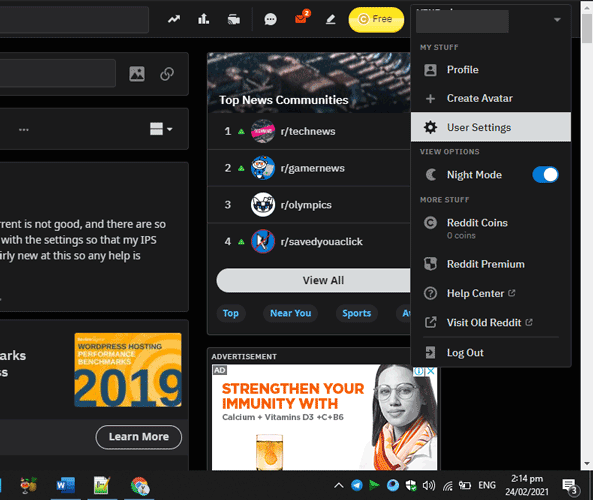This screenshot has width=593, height=500.
Task: Click the Telegram tray icon
Action: 356,485
